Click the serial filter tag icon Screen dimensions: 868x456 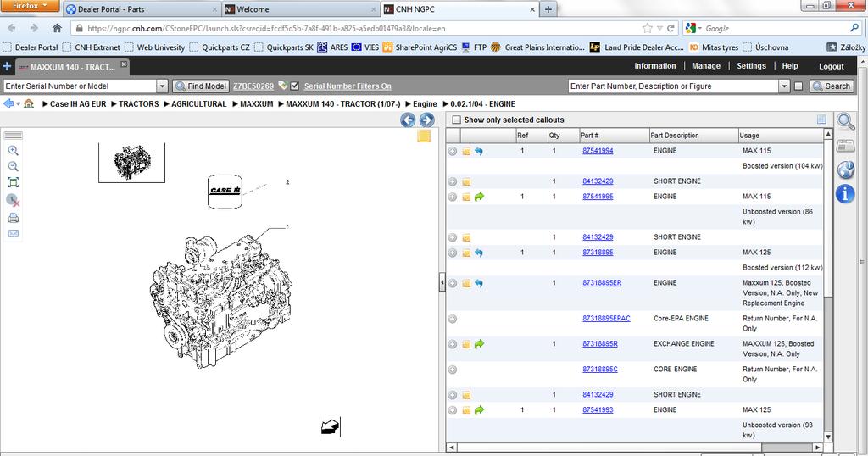tap(283, 86)
